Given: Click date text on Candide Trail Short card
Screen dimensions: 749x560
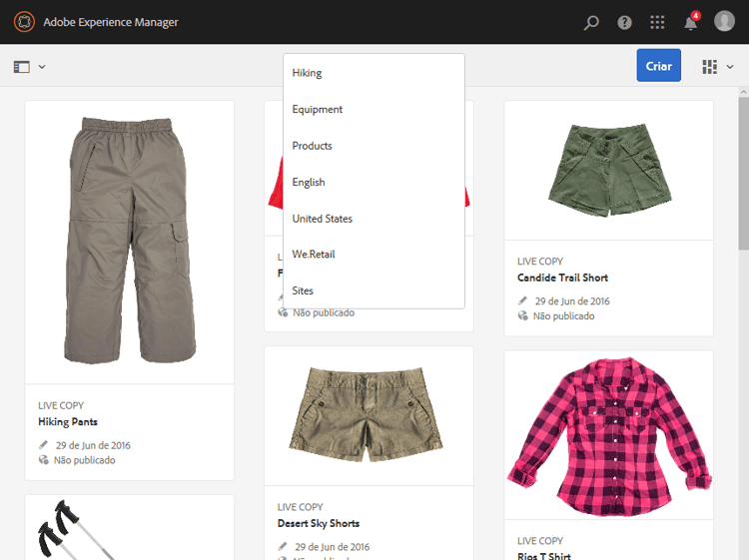Looking at the screenshot, I should [x=572, y=301].
